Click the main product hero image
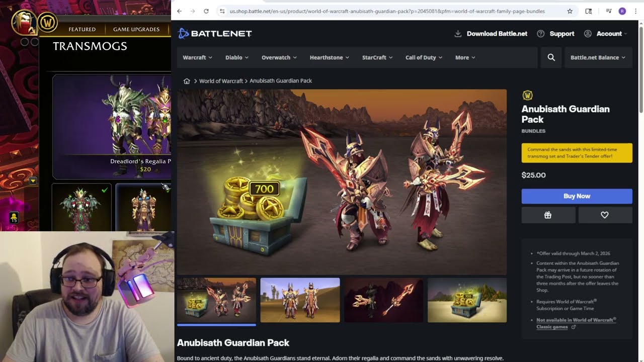Screen dimensions: 644x362 coord(342,182)
